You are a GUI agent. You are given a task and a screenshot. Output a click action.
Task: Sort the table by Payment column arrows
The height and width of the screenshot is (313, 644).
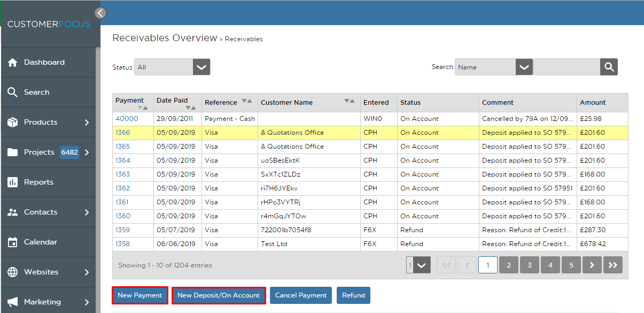point(143,107)
